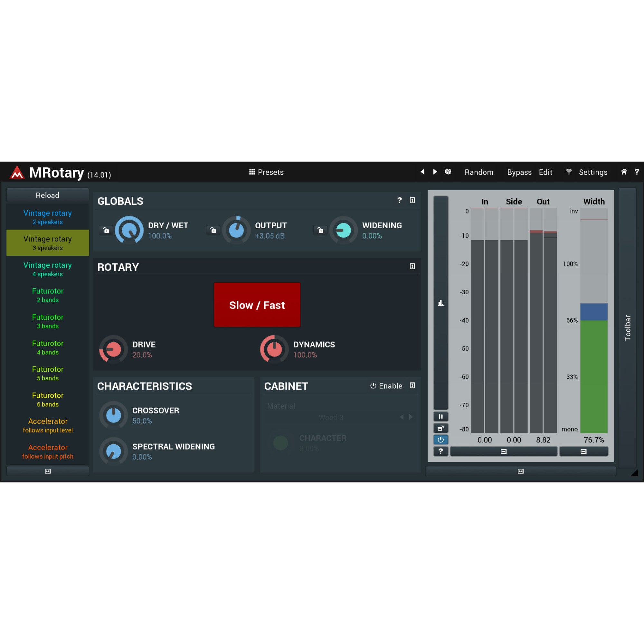
Task: Open the Presets browser
Action: 266,172
